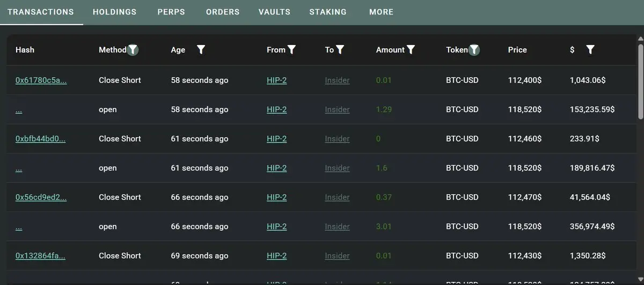Click HIP-2 link in first row
This screenshot has height=285, width=644.
click(x=276, y=81)
